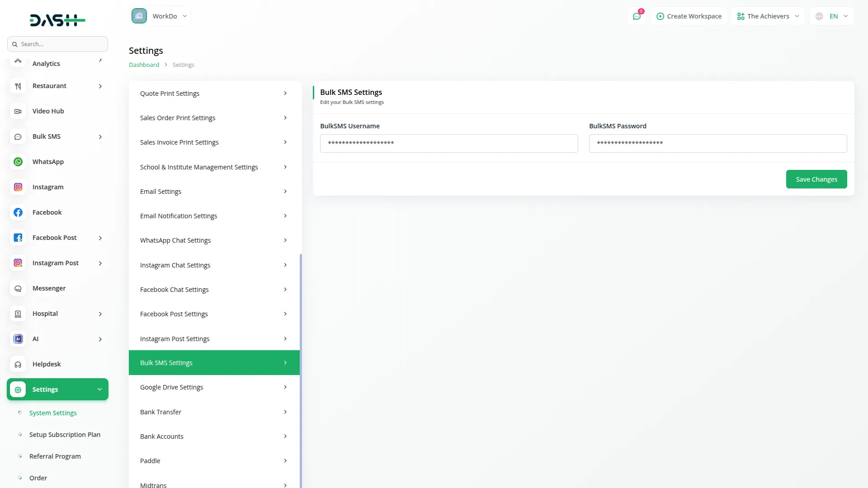
Task: Open the chat notifications icon in header
Action: click(x=637, y=16)
